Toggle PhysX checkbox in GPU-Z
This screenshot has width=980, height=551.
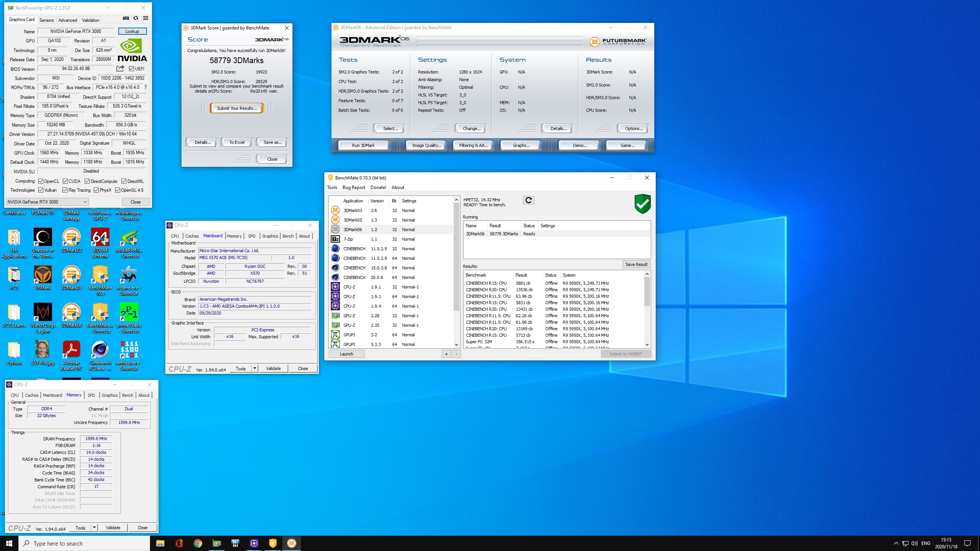point(96,190)
